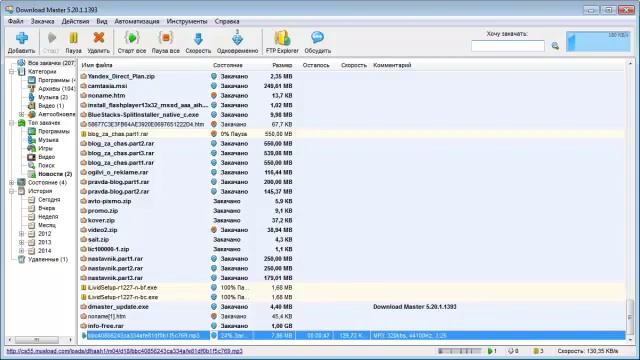Expand the 2012 history node
Image resolution: width=640 pixels, height=360 pixels.
[22, 233]
